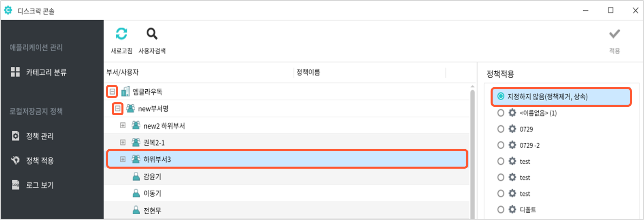Collapse the new부서명 department node
This screenshot has width=644, height=220.
(x=117, y=109)
